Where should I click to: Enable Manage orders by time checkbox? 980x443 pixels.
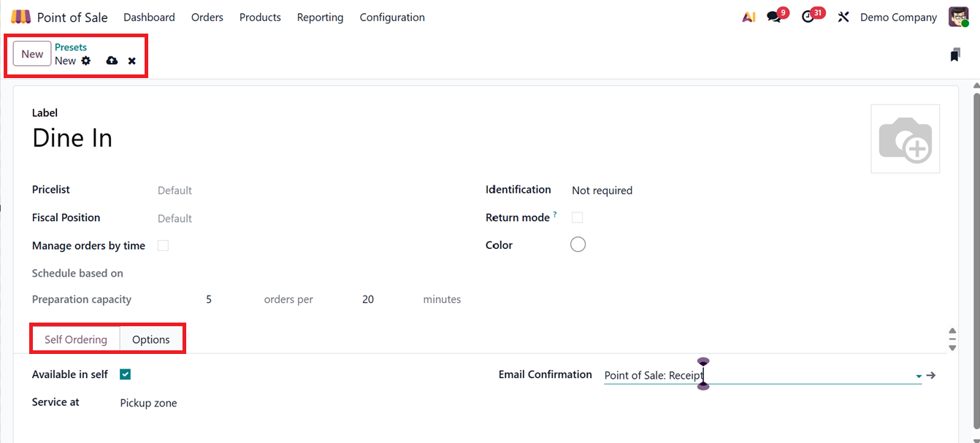click(163, 246)
